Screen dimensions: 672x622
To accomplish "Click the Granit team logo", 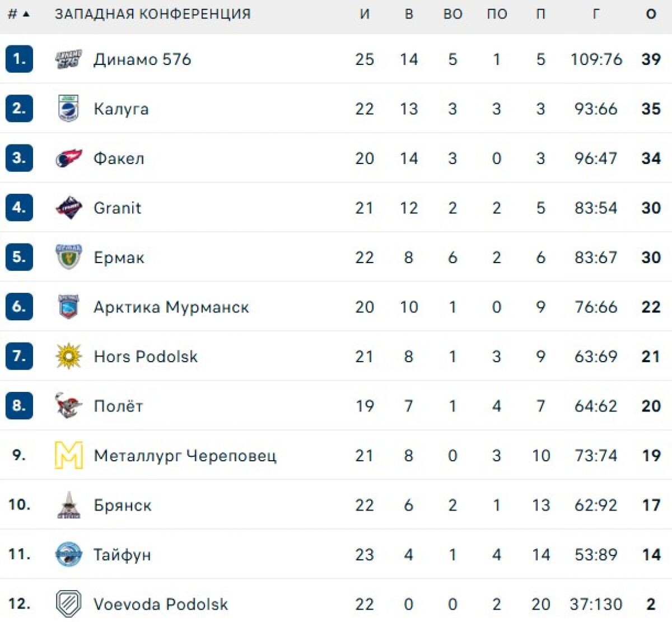I will (69, 208).
